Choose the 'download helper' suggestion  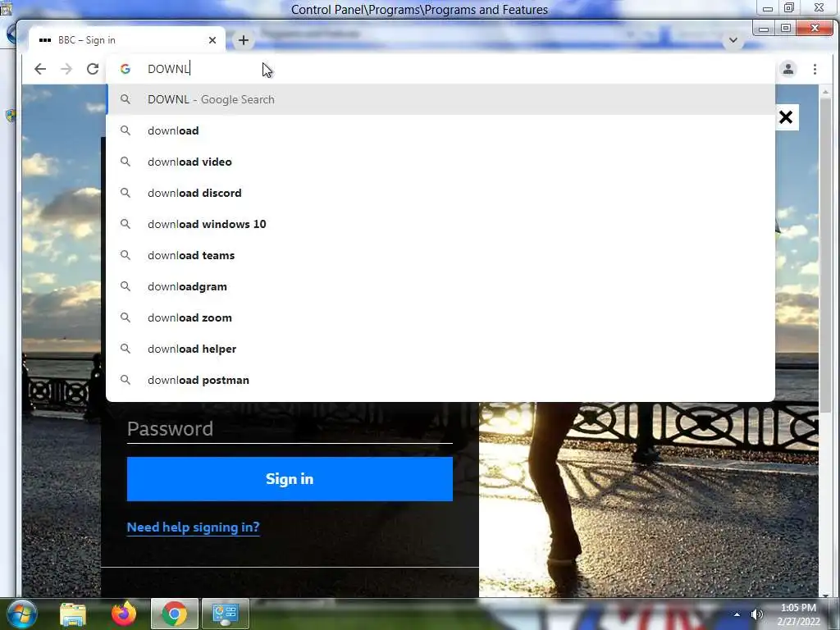tap(441, 349)
